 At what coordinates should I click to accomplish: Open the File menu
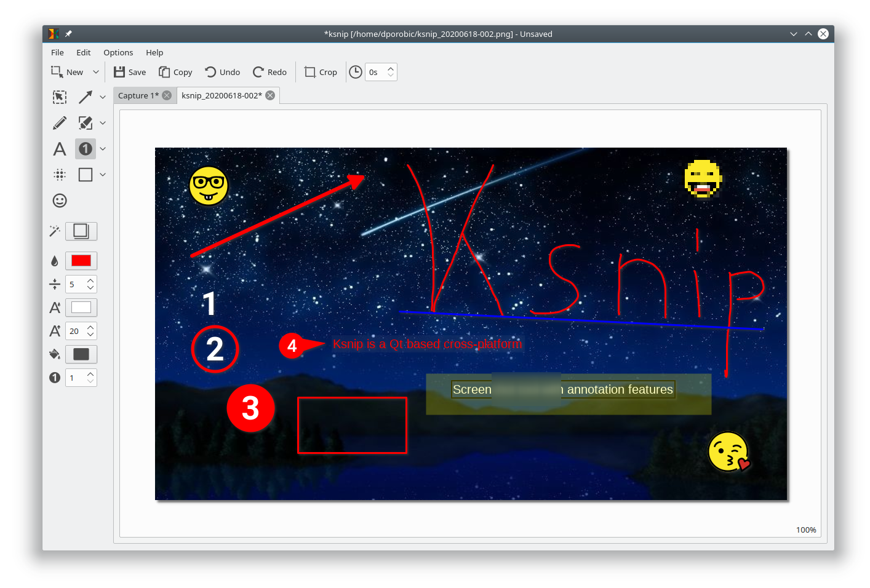(57, 52)
